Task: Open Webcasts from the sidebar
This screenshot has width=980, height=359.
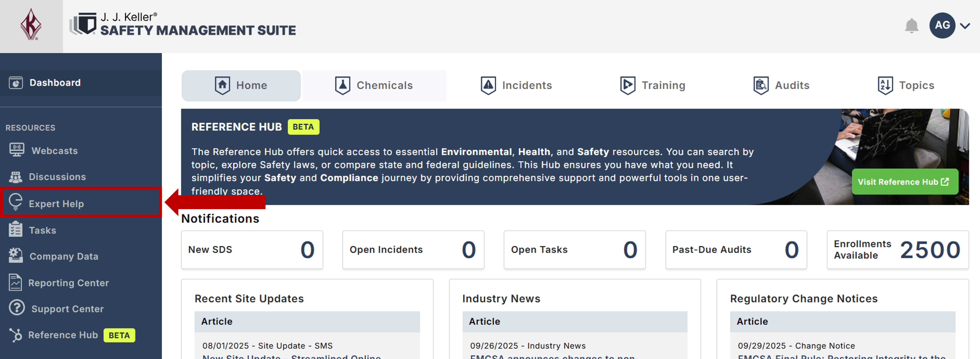Action: point(54,151)
